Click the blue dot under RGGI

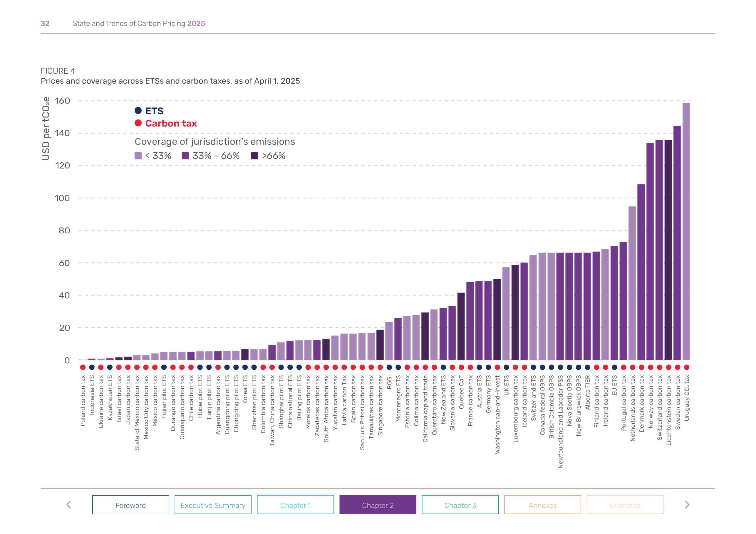[x=389, y=368]
